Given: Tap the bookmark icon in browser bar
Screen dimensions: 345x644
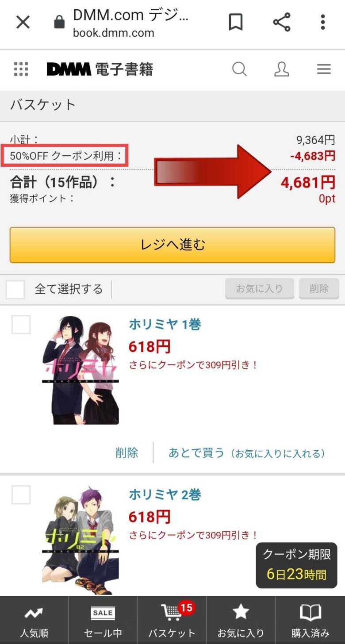Looking at the screenshot, I should pos(236,22).
